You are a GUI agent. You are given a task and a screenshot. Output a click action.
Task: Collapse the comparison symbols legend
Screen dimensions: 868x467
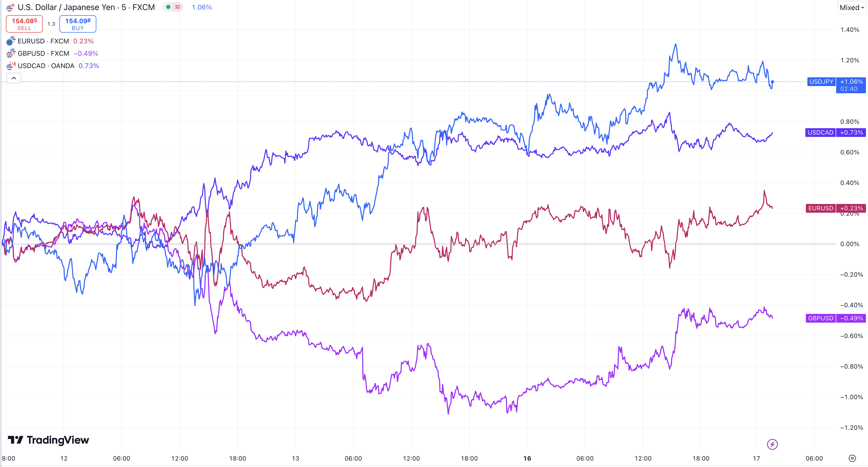[x=14, y=78]
